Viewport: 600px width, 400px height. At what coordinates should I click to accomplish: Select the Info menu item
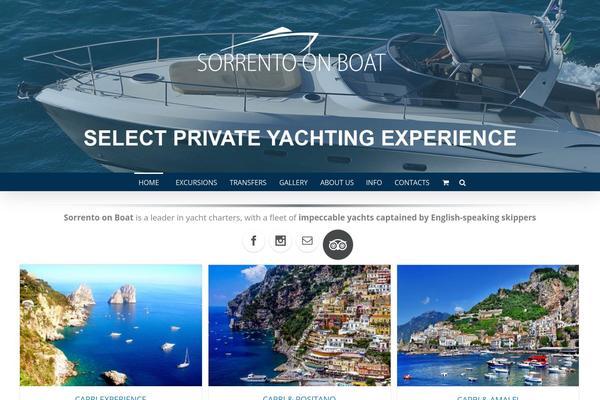[x=374, y=183]
